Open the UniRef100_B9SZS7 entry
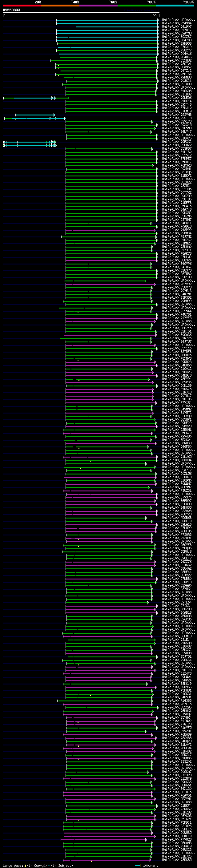Image resolution: width=197 pixels, height=868 pixels. click(176, 37)
